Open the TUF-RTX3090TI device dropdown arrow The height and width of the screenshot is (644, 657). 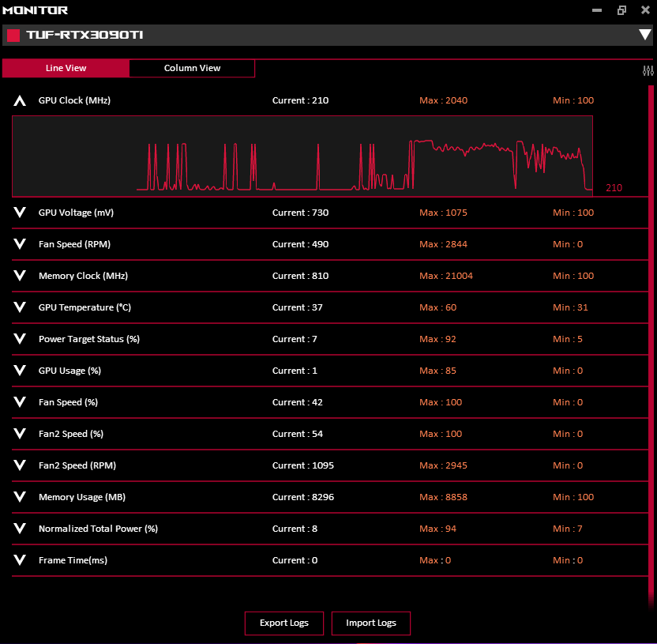click(644, 36)
